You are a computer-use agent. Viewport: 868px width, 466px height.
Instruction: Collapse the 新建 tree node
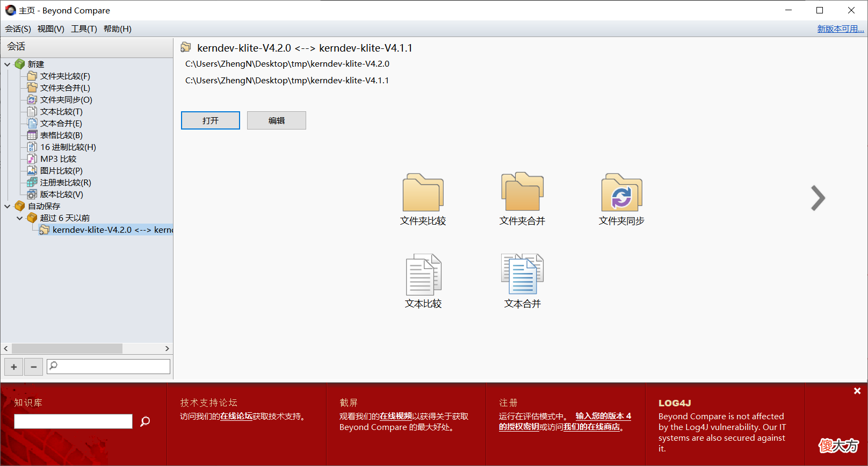click(8, 64)
